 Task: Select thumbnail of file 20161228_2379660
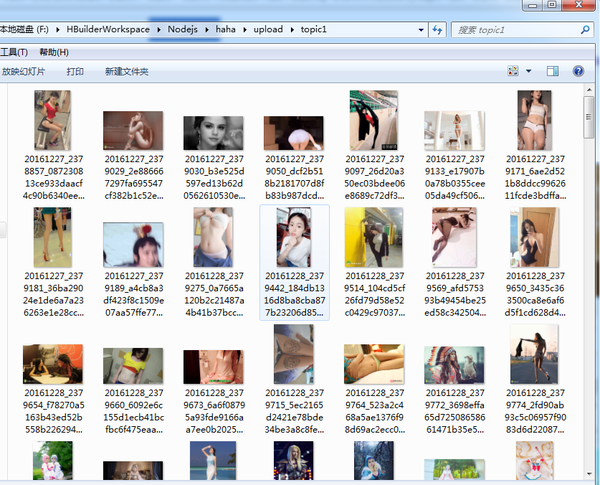(x=133, y=366)
